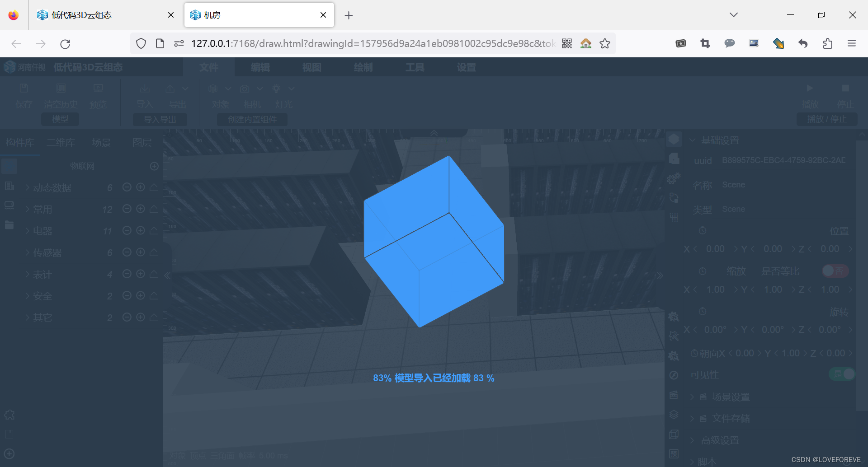
Task: Click the browser address bar
Action: pos(373,43)
